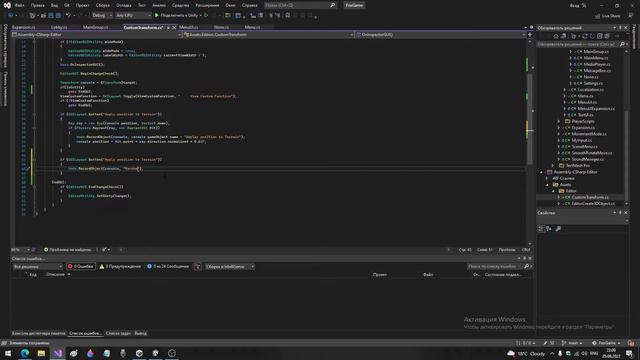Click the magnifier in the top search field
The height and width of the screenshot is (360, 640).
333,5
